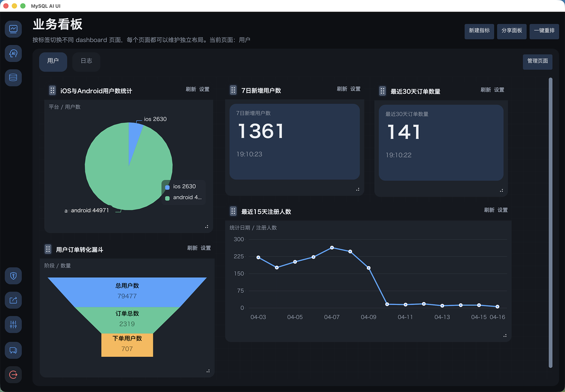
Task: Click 刷新 on 最近15天注册人数 chart
Action: coord(489,210)
